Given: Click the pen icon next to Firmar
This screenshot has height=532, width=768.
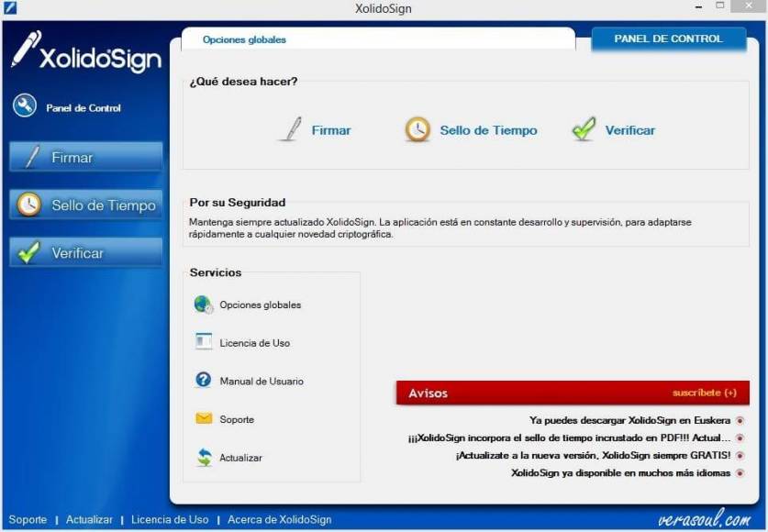Looking at the screenshot, I should coord(290,129).
